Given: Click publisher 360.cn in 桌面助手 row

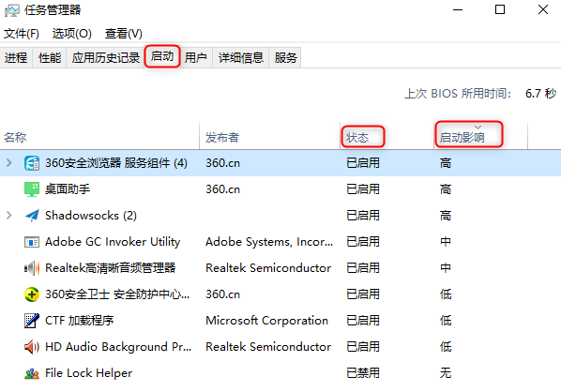Looking at the screenshot, I should tap(222, 189).
